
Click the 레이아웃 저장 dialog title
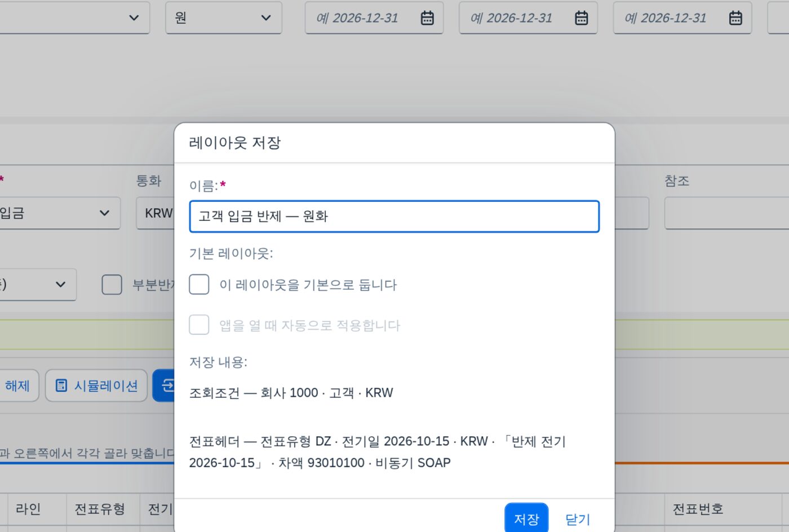(x=235, y=143)
